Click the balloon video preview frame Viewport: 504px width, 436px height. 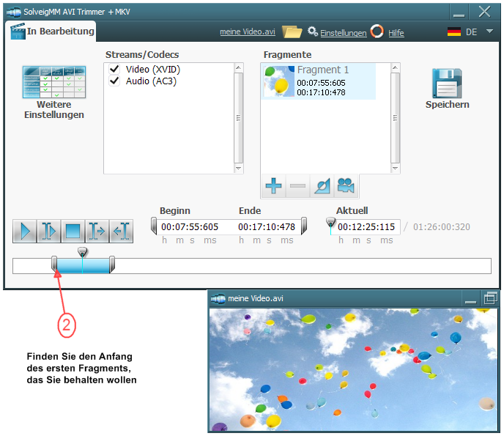click(353, 369)
